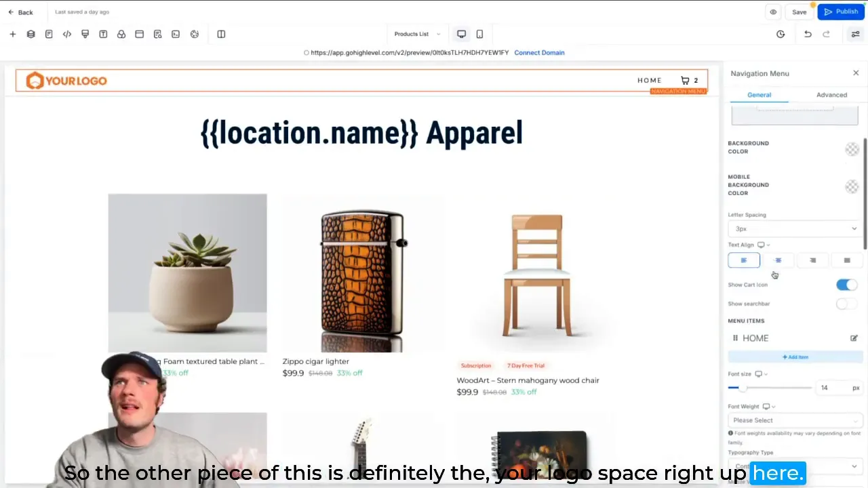The image size is (868, 488).
Task: Click the page layout window icon
Action: [140, 34]
